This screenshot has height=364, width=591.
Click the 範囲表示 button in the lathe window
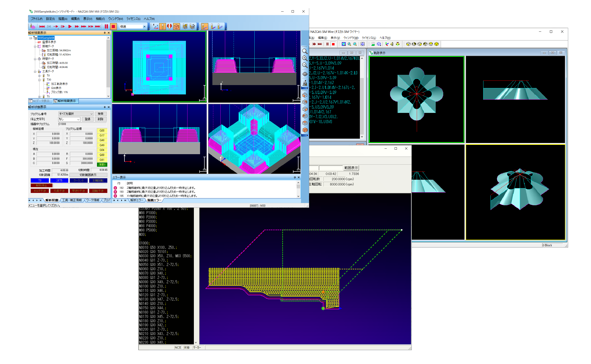(351, 168)
